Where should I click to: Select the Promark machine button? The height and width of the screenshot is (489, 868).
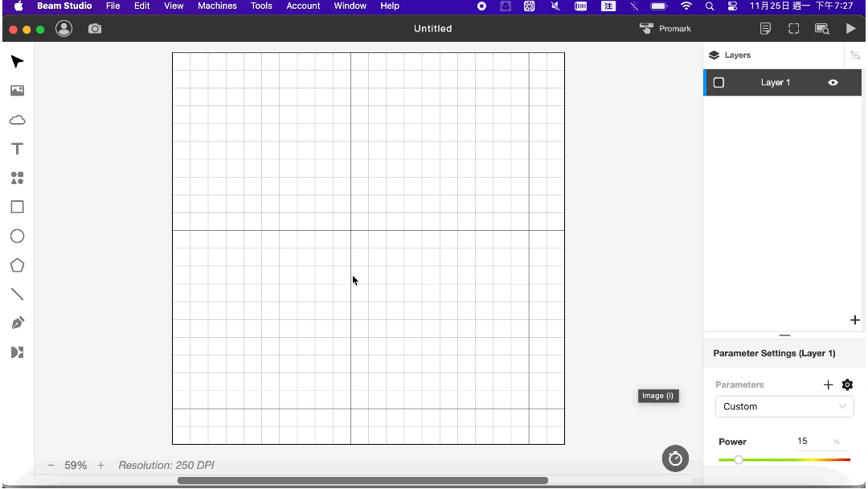click(x=665, y=29)
